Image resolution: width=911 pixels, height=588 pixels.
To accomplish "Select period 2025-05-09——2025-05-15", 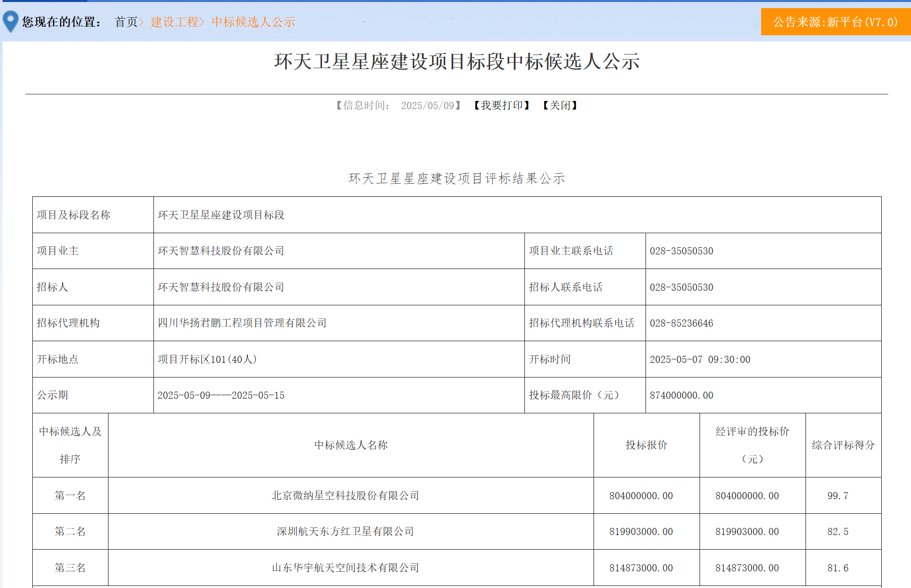I will 221,395.
